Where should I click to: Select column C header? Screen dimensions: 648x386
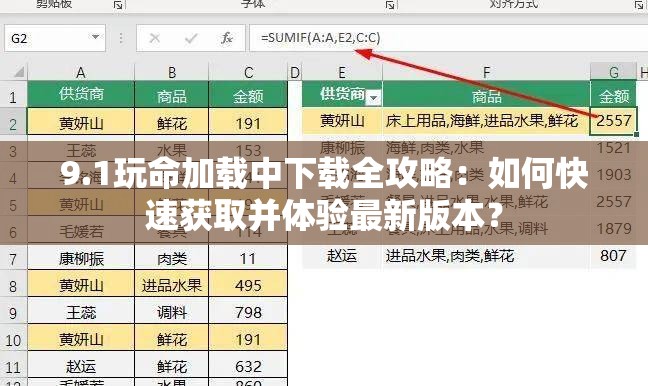pyautogui.click(x=248, y=73)
